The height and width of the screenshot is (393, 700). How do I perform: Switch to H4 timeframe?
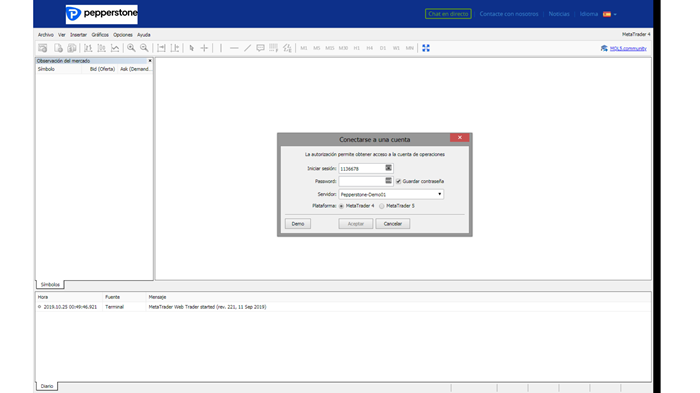tap(370, 48)
